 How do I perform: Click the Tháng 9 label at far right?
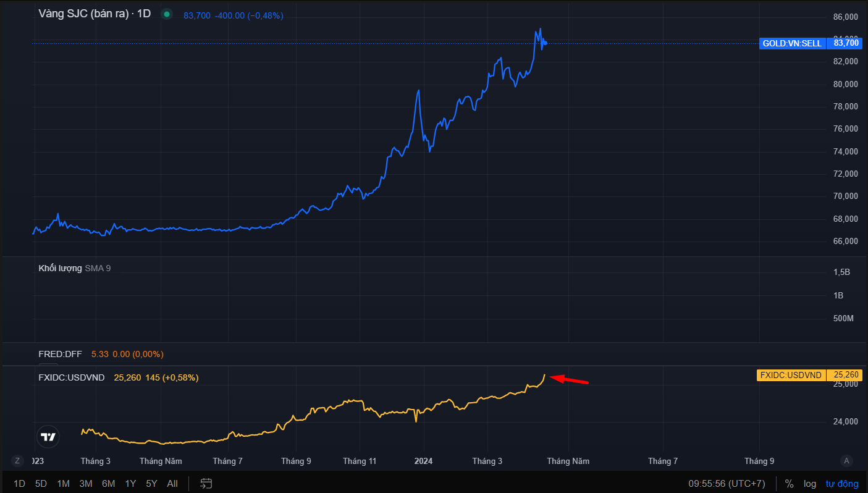(x=759, y=461)
